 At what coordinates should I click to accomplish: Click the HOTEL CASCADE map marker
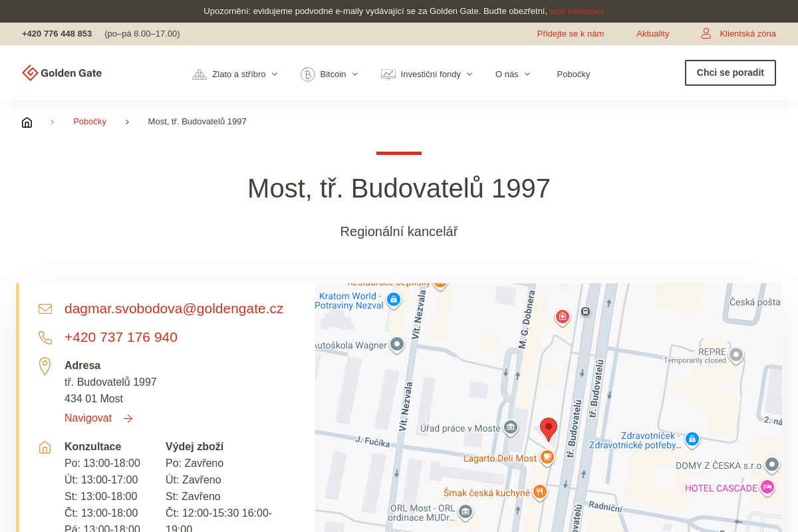(767, 487)
